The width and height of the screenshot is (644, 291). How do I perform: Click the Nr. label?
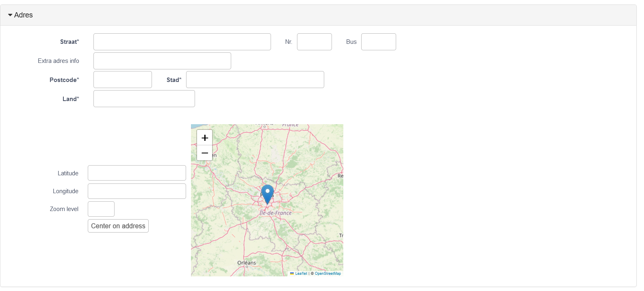point(289,42)
